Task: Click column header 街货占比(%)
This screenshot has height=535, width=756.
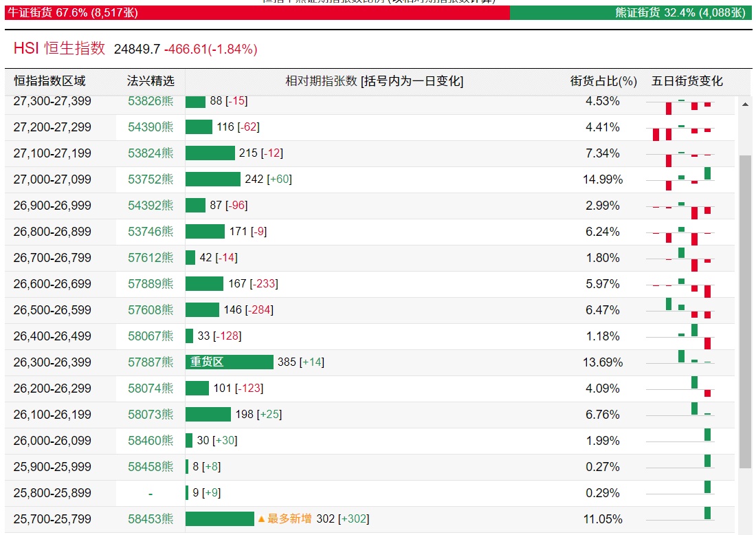Action: point(603,81)
